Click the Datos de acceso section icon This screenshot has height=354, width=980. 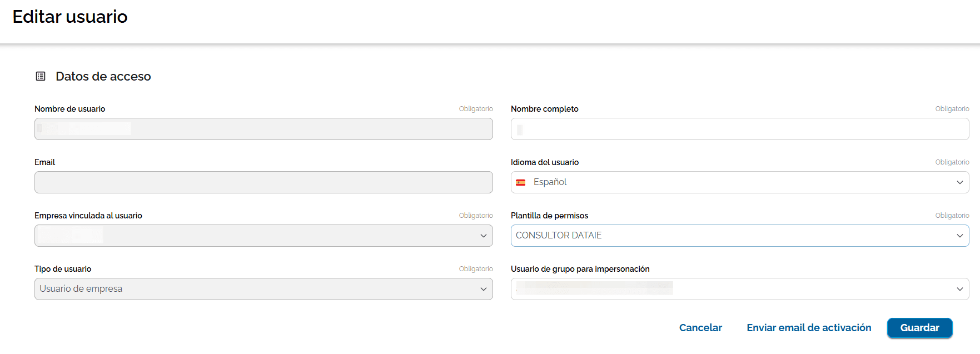41,76
